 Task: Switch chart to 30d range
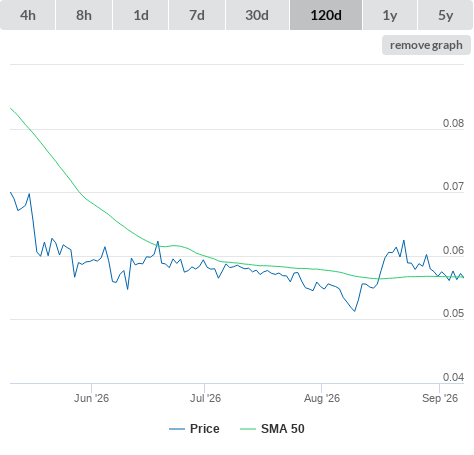[257, 15]
